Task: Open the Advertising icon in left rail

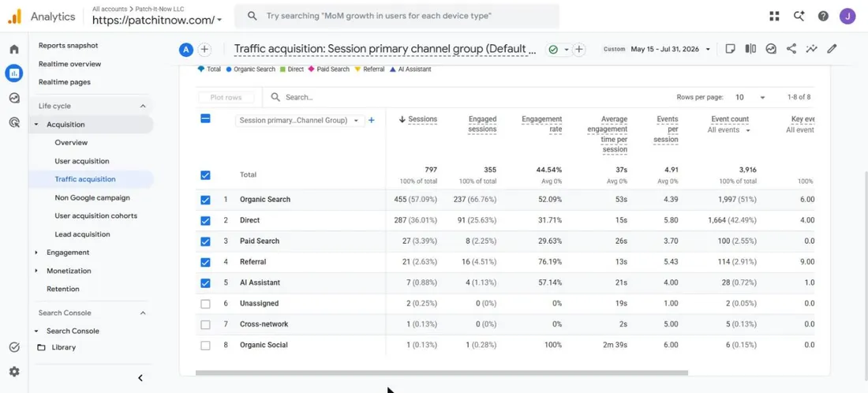Action: pos(14,122)
